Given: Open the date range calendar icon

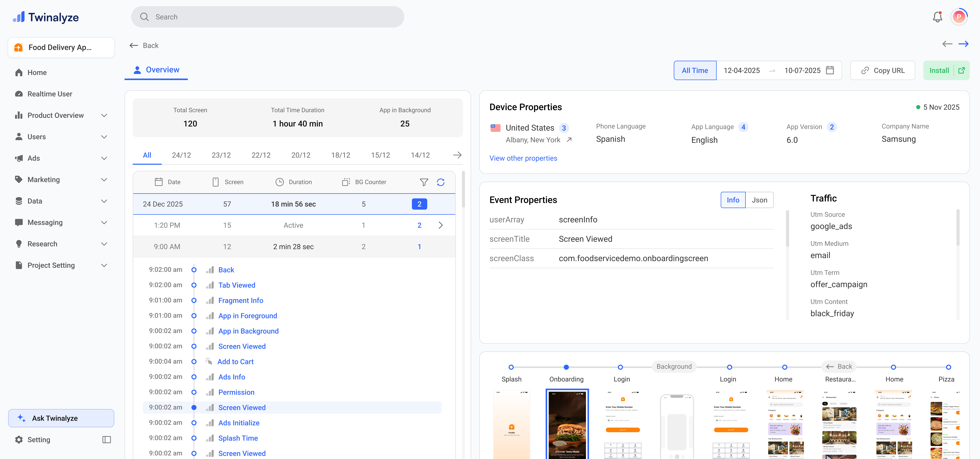Looking at the screenshot, I should [x=830, y=70].
